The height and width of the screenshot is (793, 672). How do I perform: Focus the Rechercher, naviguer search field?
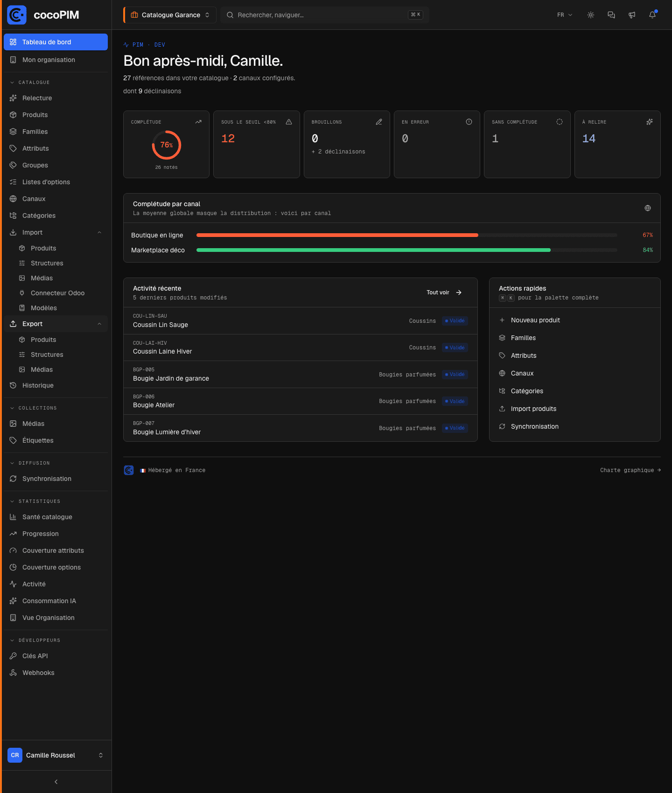tap(324, 15)
